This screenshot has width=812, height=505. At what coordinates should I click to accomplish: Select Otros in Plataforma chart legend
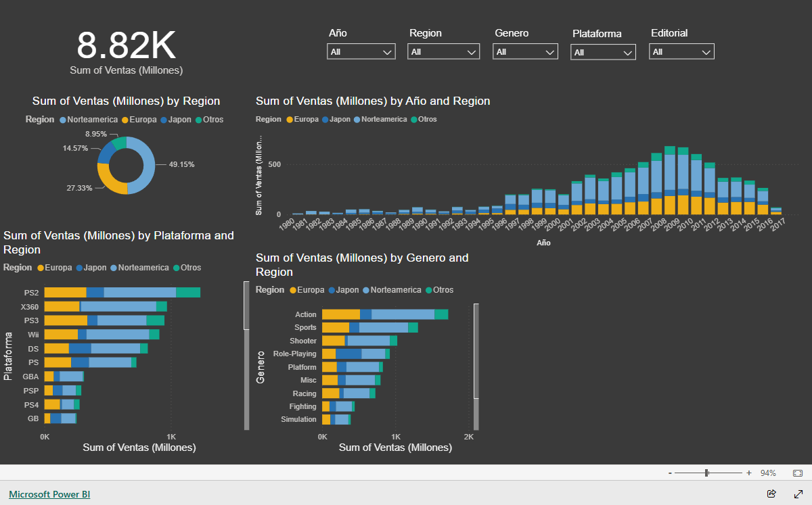point(187,268)
